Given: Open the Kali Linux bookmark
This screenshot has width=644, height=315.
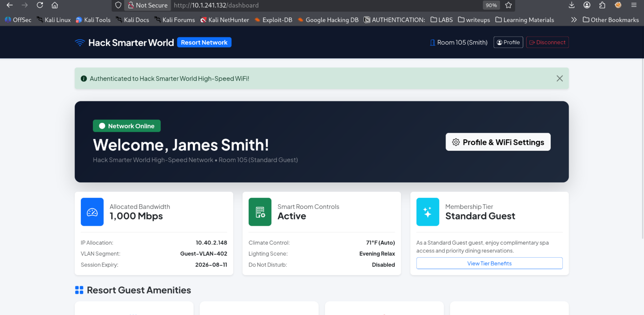Looking at the screenshot, I should coord(53,20).
